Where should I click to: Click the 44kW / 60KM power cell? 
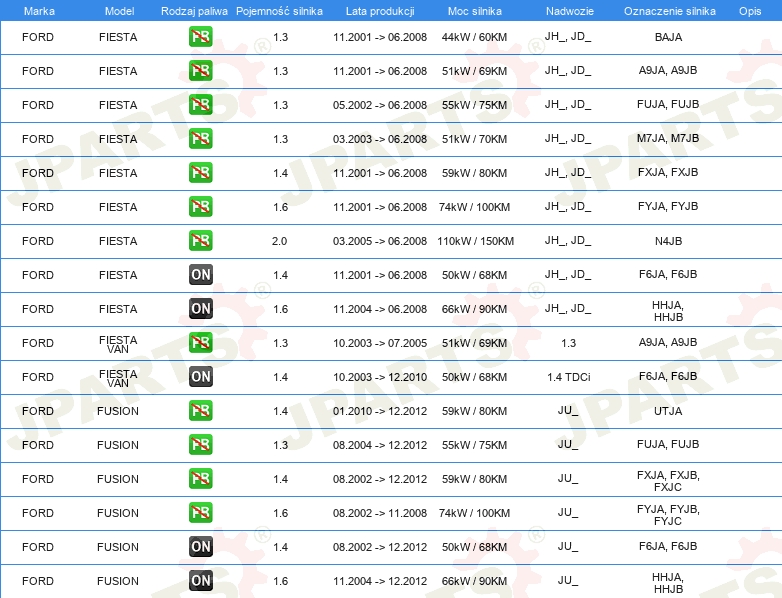tap(474, 37)
